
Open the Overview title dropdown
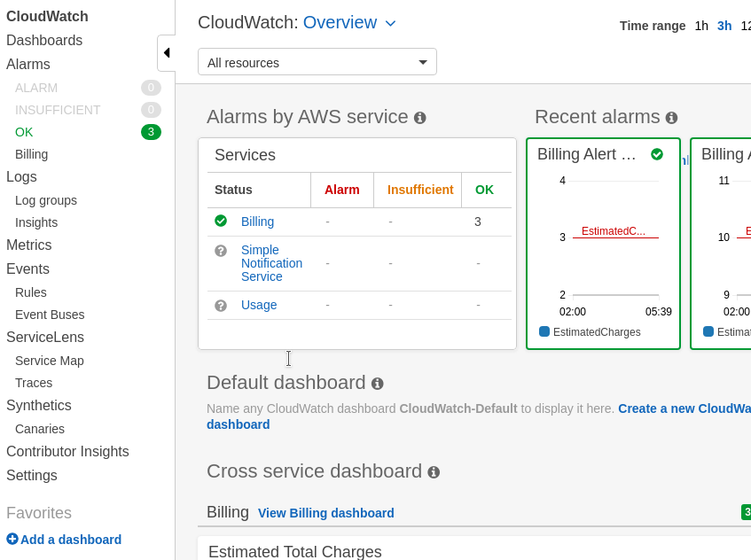point(340,22)
